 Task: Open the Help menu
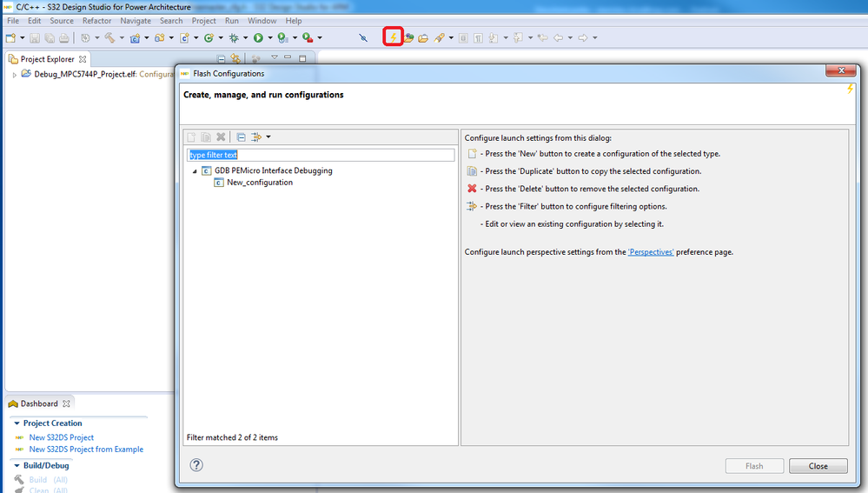click(x=294, y=21)
